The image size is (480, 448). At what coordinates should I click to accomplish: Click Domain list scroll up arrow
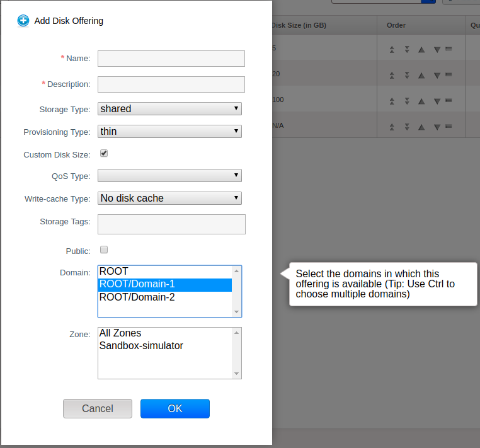(x=236, y=271)
